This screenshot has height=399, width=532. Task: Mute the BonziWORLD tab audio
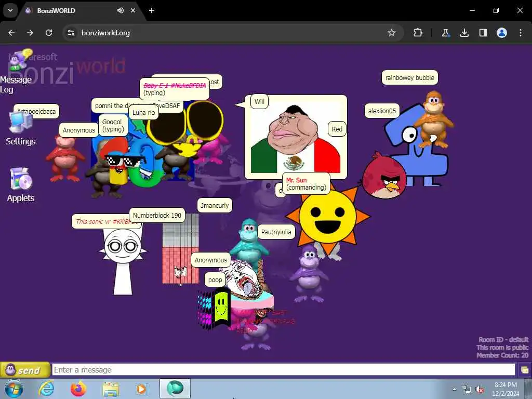click(121, 10)
